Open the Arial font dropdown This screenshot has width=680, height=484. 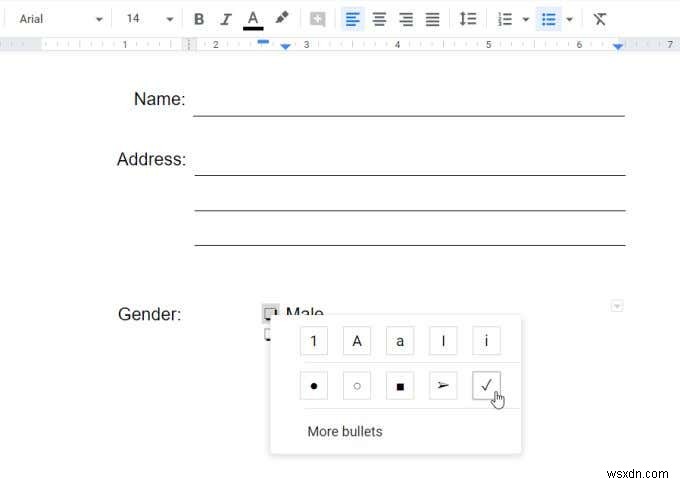(60, 19)
